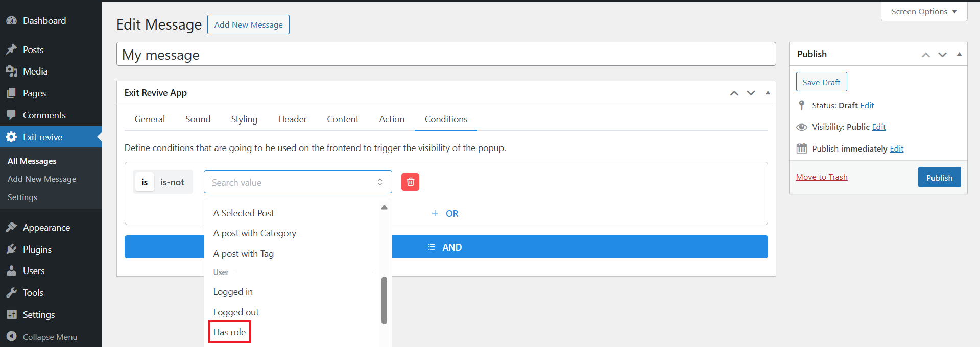Toggle the Exit Revive App panel triangle
This screenshot has width=980, height=347.
(768, 93)
